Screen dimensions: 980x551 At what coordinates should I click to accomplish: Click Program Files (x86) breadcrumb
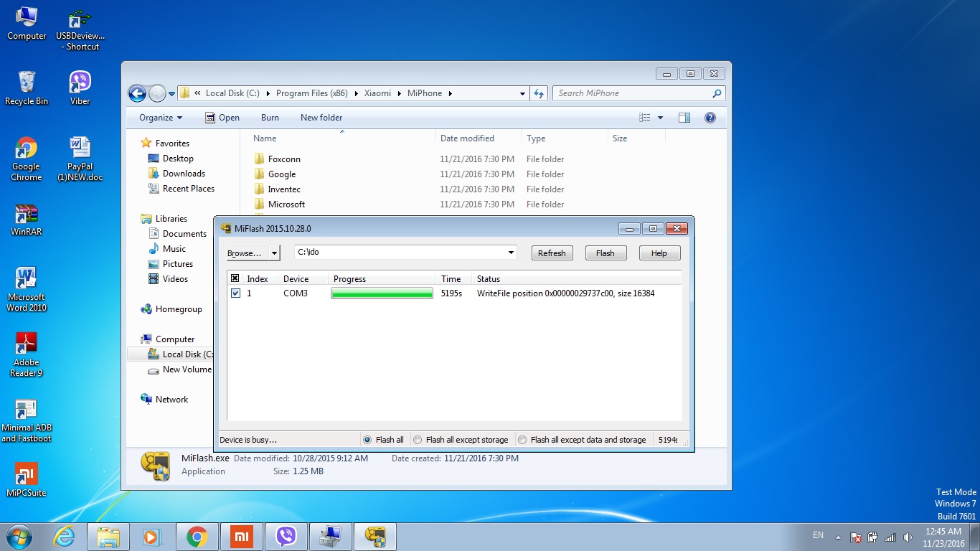pos(311,93)
